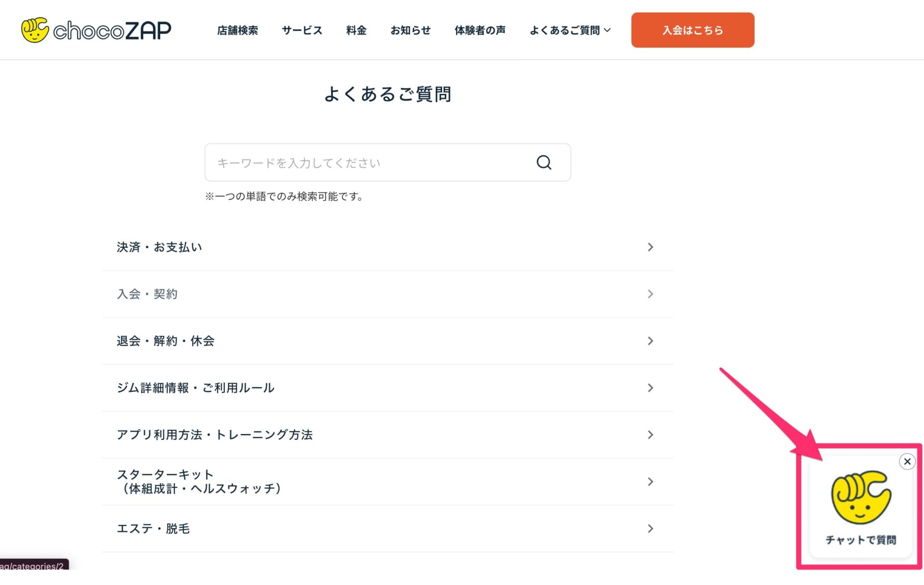Click chevron arrow beside 決済・お支払い
Image resolution: width=924 pixels, height=585 pixels.
click(x=650, y=247)
